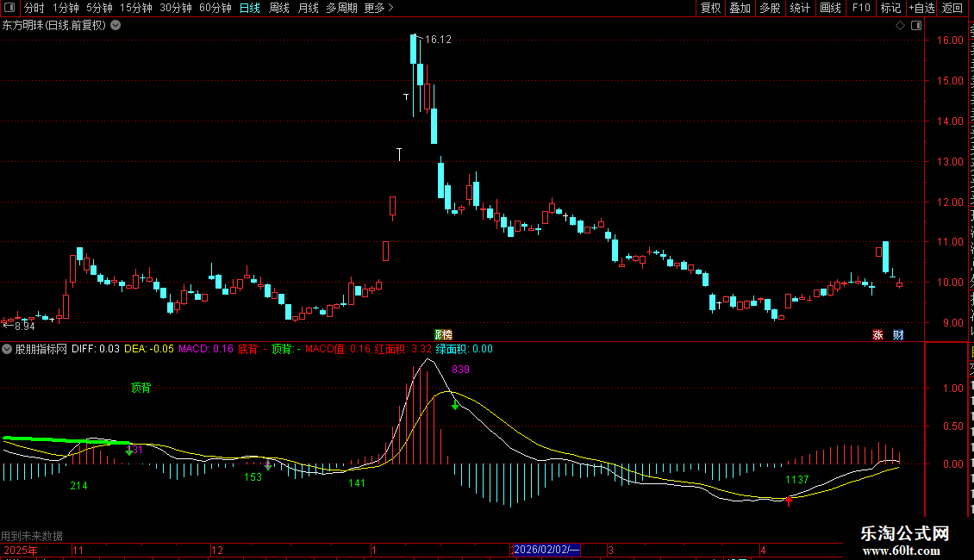Click the 跌榜 marker on chart

click(x=443, y=335)
